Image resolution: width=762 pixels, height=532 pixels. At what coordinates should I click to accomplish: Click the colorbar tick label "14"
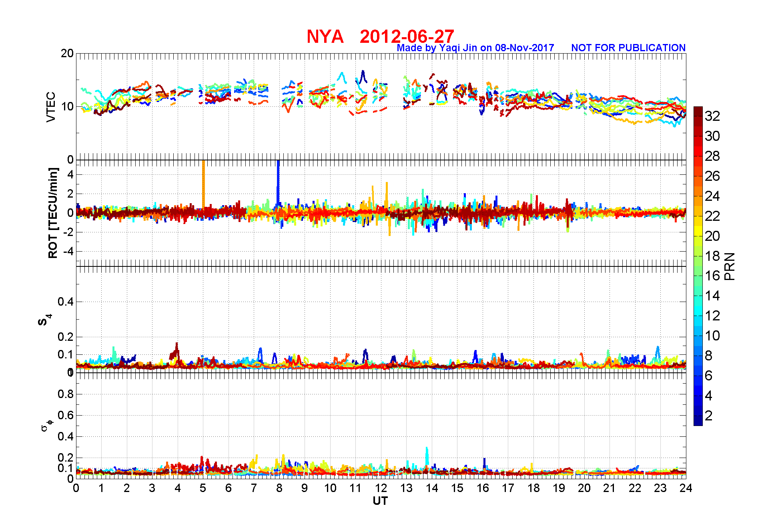(x=712, y=296)
